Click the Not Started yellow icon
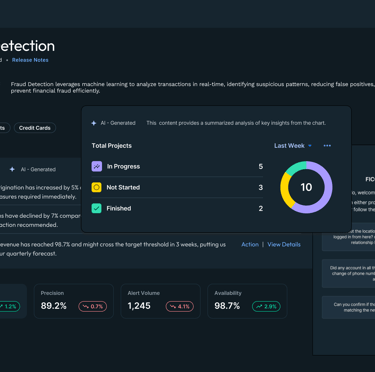 (x=97, y=187)
